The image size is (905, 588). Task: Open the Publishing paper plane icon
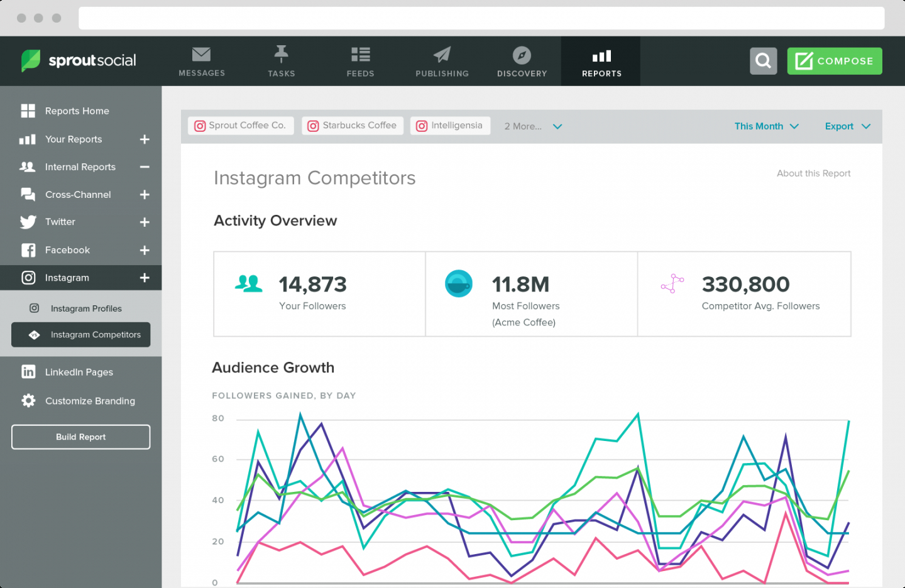point(442,55)
